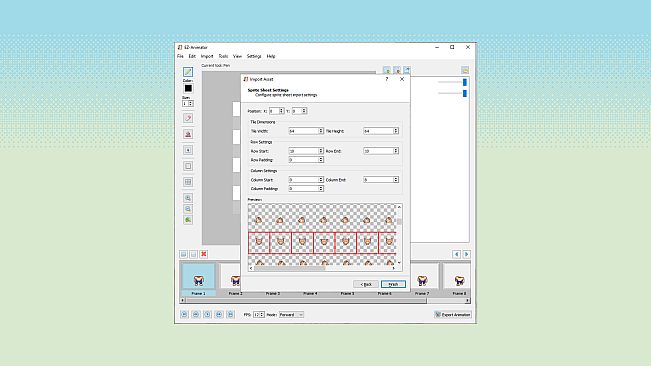
Task: Open the Import menu
Action: (207, 56)
